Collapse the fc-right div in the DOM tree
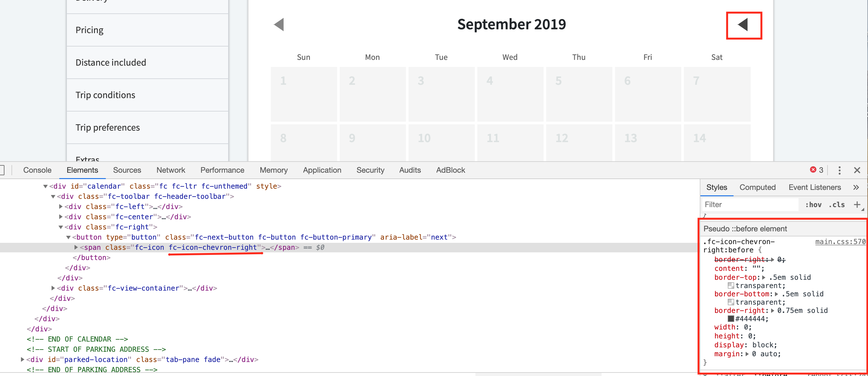 click(61, 227)
